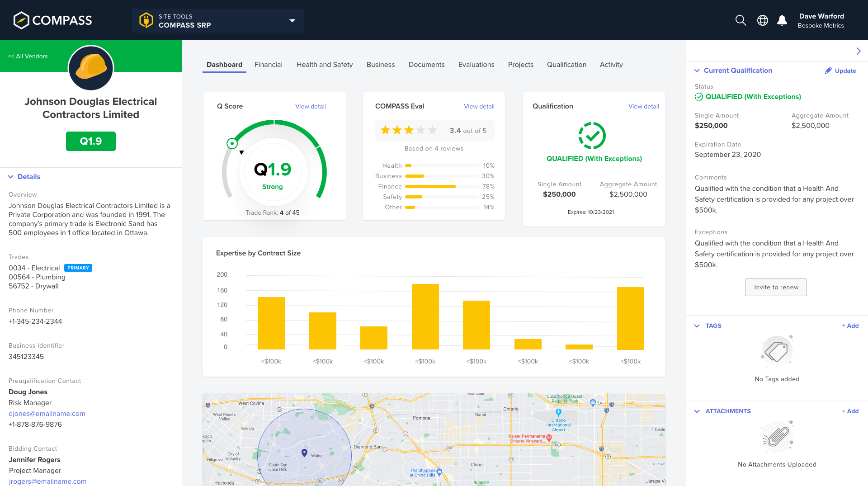Click Kaiser Permanente hospital map marker

(x=549, y=438)
